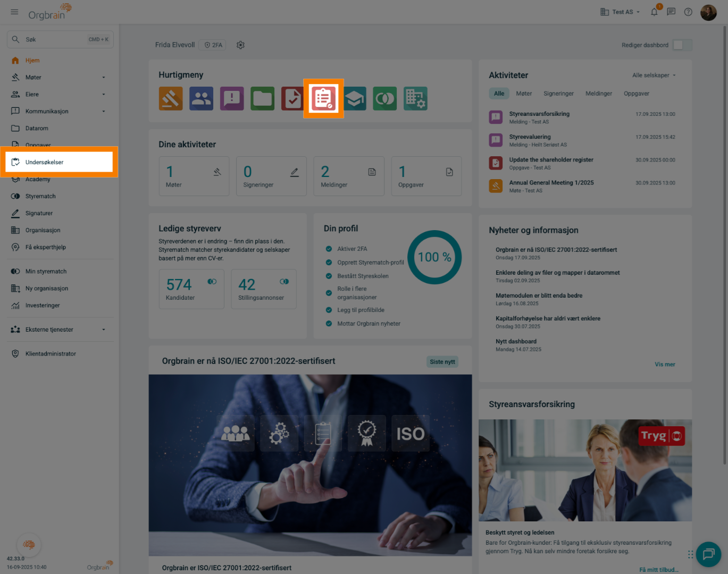Open the Alle selskaper dropdown
Image resolution: width=728 pixels, height=574 pixels.
654,75
